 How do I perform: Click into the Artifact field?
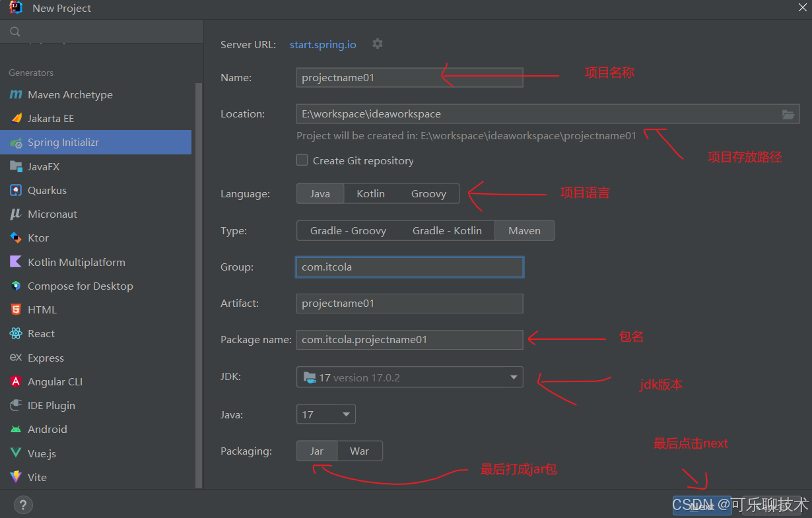pyautogui.click(x=409, y=304)
